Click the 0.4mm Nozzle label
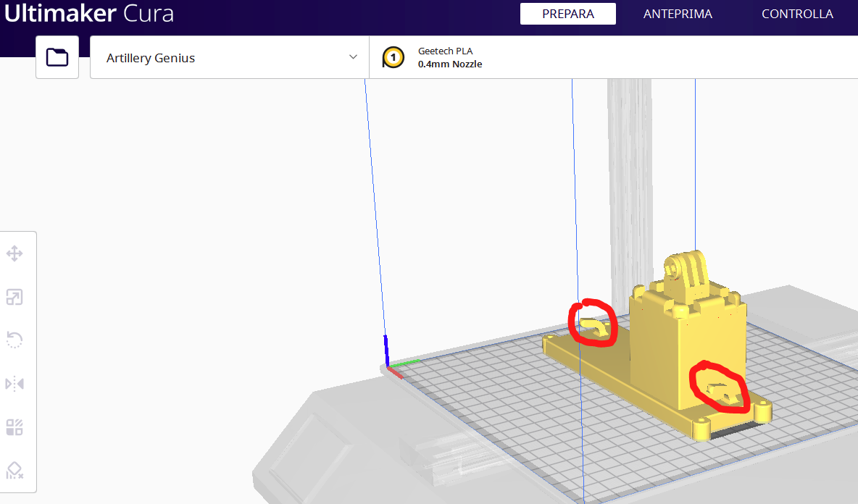This screenshot has width=858, height=504. 450,64
